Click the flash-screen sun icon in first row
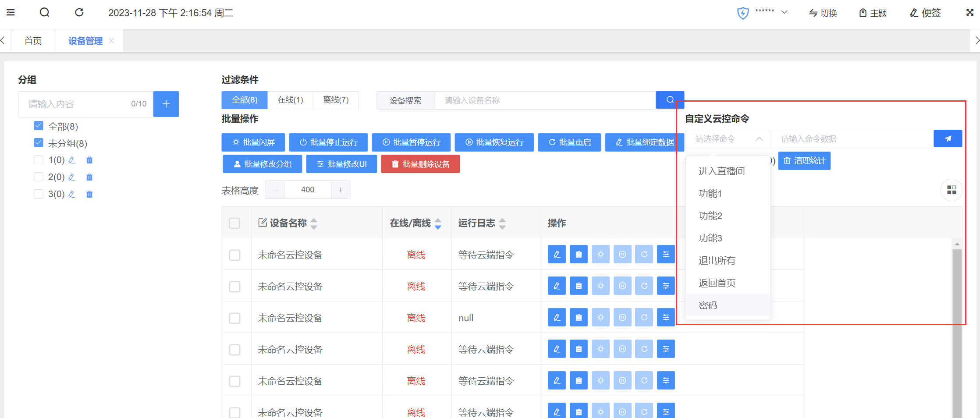This screenshot has height=418, width=980. point(600,254)
